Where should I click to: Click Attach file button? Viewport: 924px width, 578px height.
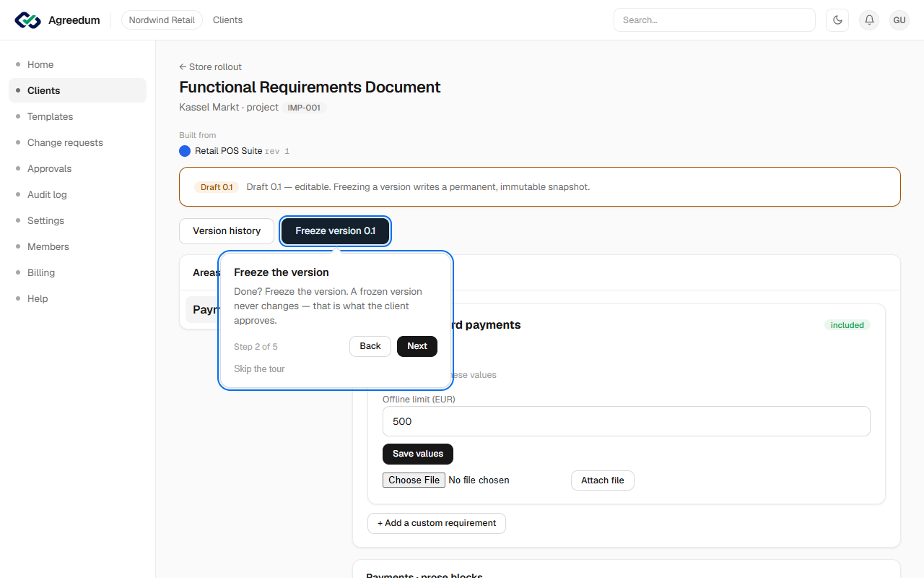pos(603,480)
